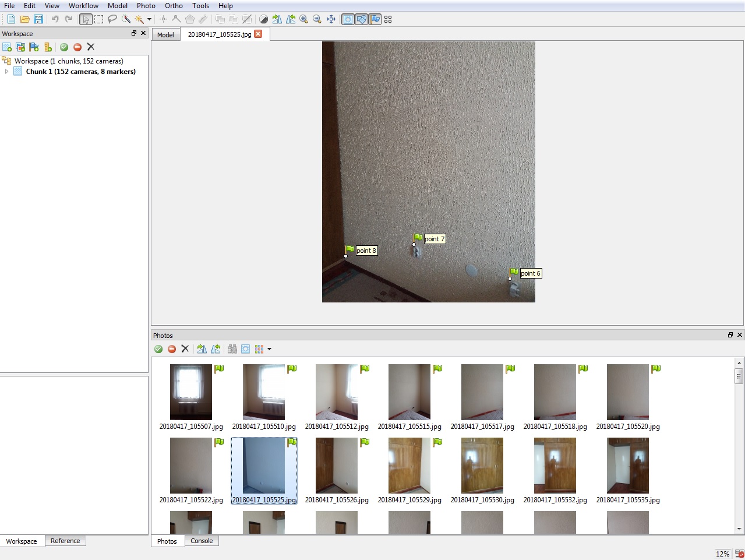The height and width of the screenshot is (560, 745).
Task: Toggle the Show Points four-dot button
Action: click(388, 19)
